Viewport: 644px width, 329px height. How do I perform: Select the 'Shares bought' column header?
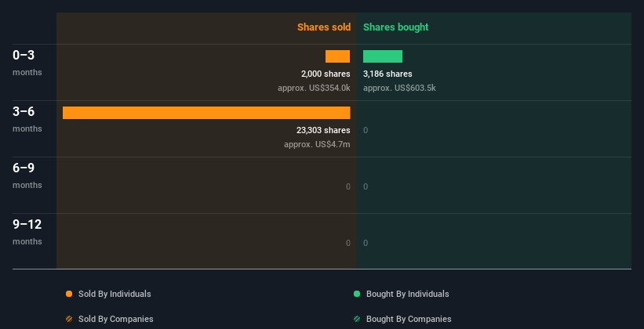pyautogui.click(x=396, y=27)
